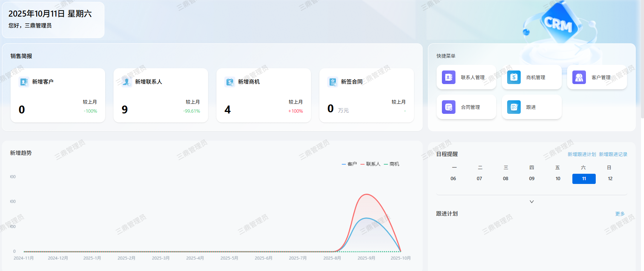Toggle 商机 series in chart legend
The width and height of the screenshot is (644, 271).
click(x=391, y=164)
